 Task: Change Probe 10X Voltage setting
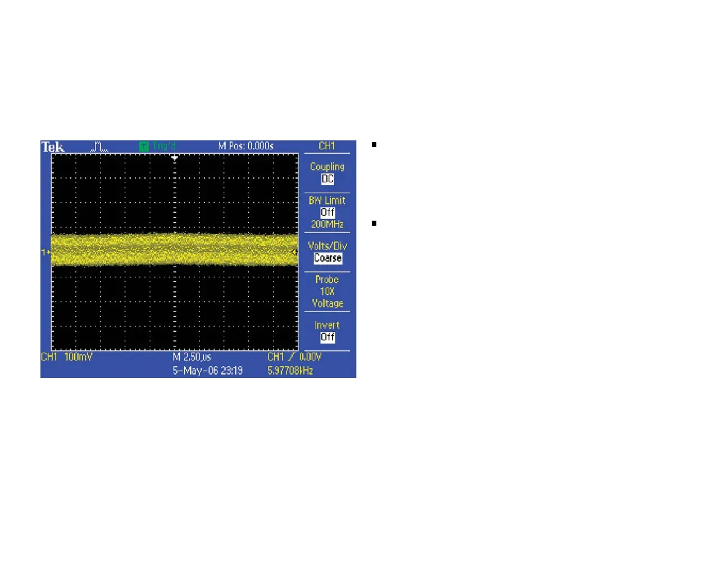[x=327, y=291]
